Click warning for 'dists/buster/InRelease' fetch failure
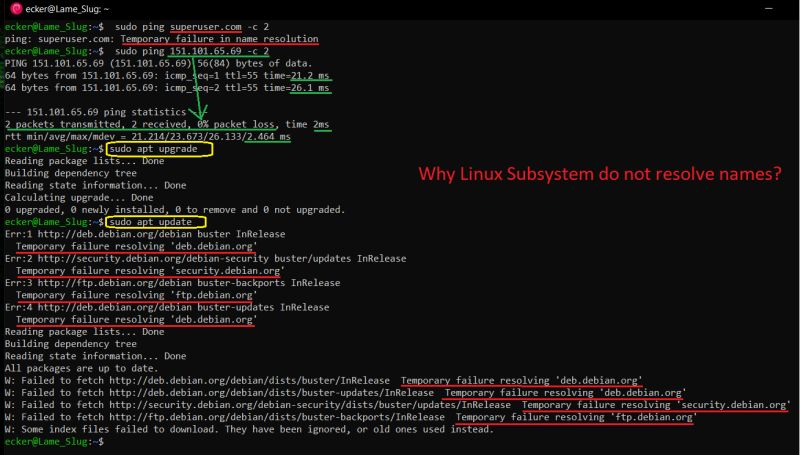800x455 pixels. (x=323, y=381)
